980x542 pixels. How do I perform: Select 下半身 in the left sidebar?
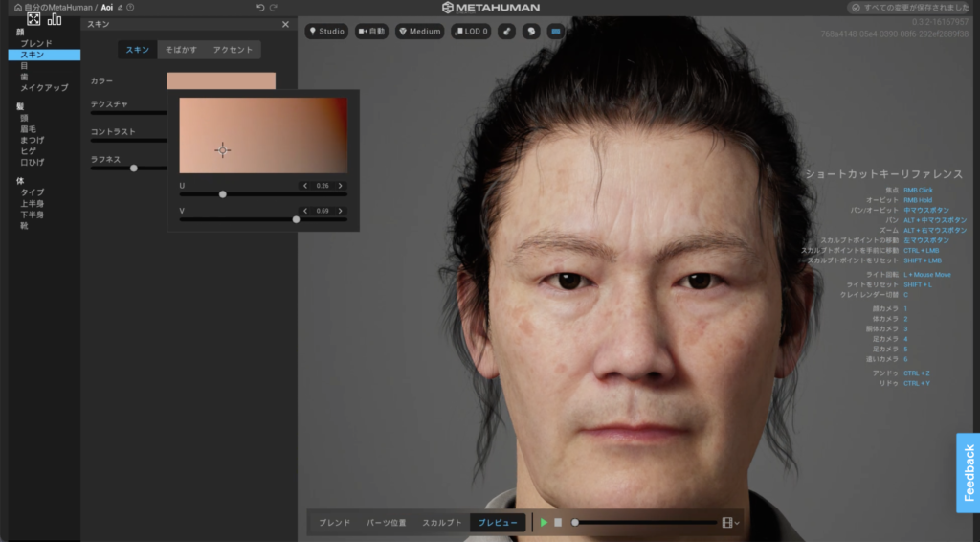(32, 215)
